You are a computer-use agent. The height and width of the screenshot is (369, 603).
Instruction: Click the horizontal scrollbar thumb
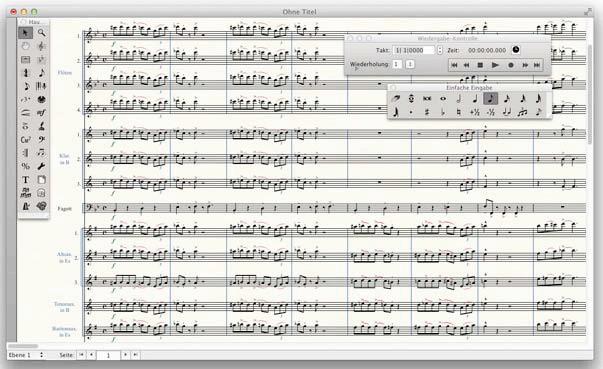(x=23, y=346)
